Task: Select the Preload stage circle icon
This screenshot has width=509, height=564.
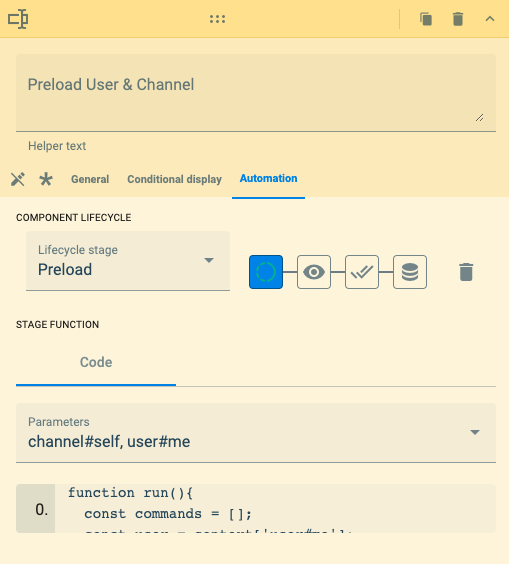Action: click(266, 272)
